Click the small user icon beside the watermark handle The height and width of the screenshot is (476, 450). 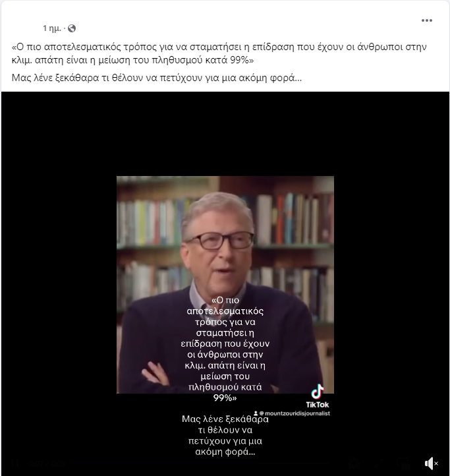pos(256,413)
